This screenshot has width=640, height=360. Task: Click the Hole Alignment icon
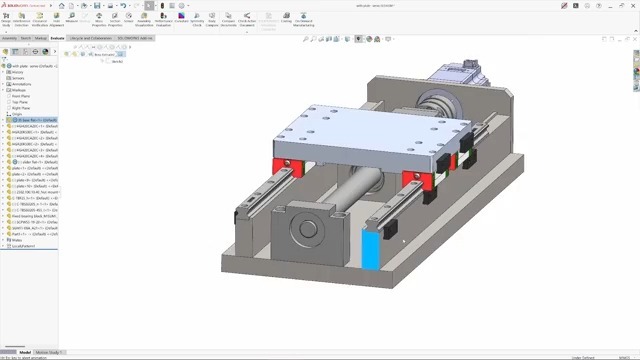coord(56,20)
